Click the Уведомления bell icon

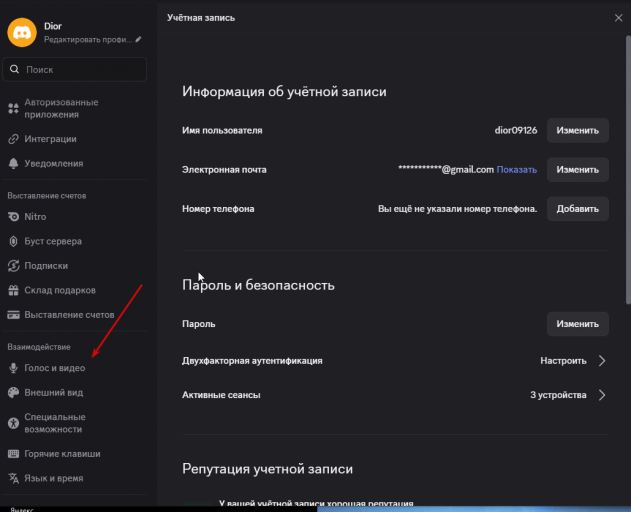[13, 163]
